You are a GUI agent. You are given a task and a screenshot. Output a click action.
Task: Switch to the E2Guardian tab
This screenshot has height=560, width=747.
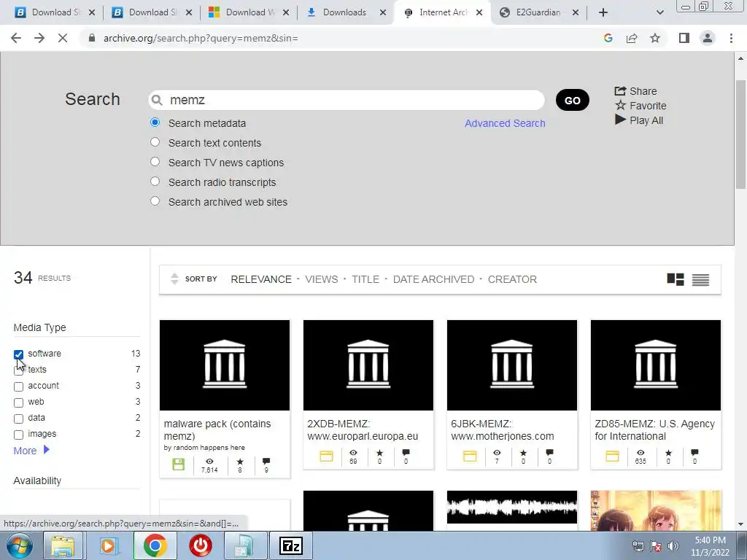pyautogui.click(x=539, y=12)
